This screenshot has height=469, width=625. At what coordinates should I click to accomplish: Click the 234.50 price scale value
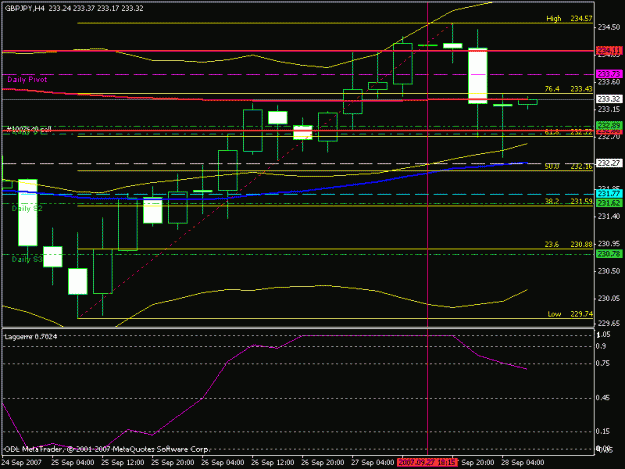pyautogui.click(x=609, y=27)
